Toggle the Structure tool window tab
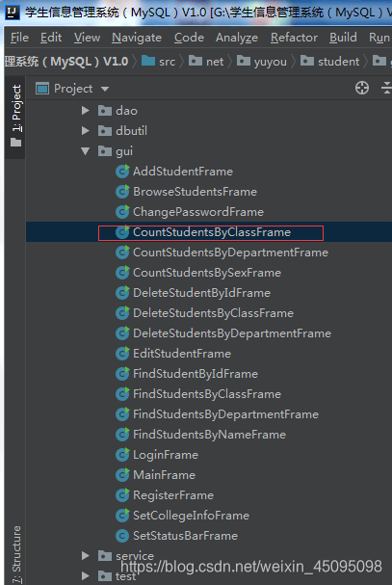This screenshot has height=585, width=392. point(15,553)
